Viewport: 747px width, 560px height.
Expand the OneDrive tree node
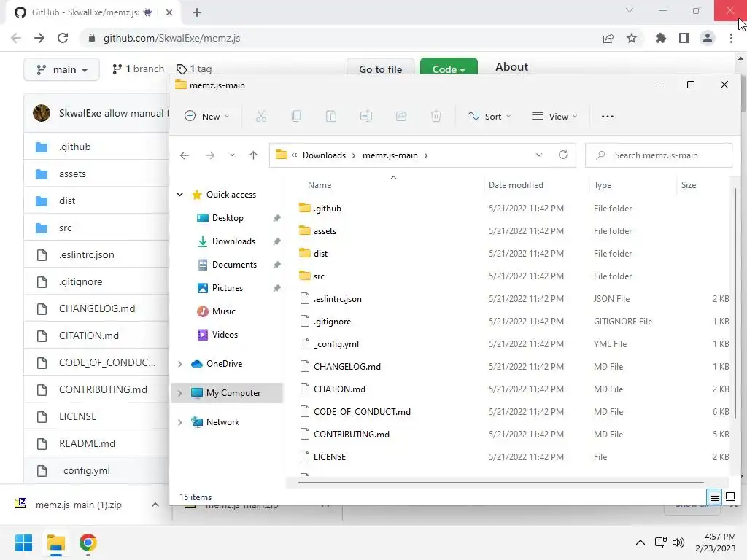(x=180, y=364)
